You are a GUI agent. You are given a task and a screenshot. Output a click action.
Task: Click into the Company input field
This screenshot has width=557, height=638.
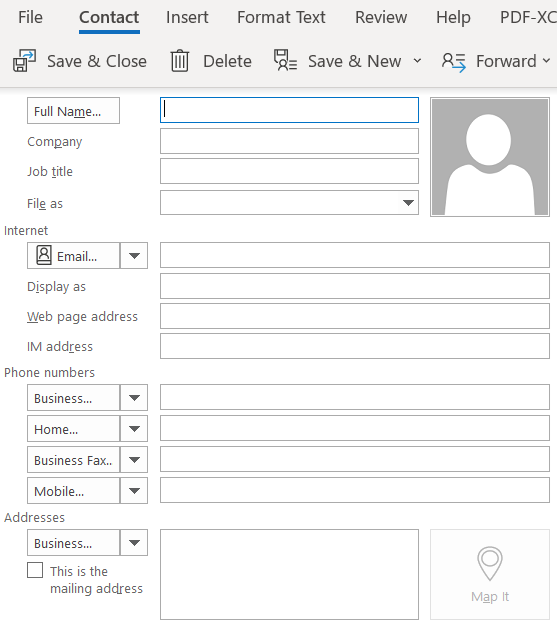pos(289,141)
